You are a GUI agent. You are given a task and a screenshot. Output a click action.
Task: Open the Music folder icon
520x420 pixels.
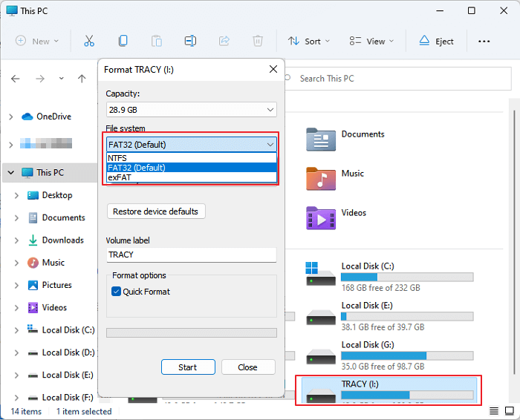coord(321,178)
